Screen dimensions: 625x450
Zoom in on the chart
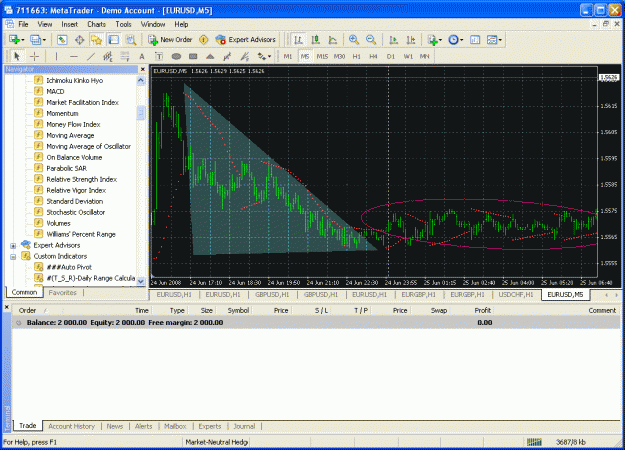354,39
